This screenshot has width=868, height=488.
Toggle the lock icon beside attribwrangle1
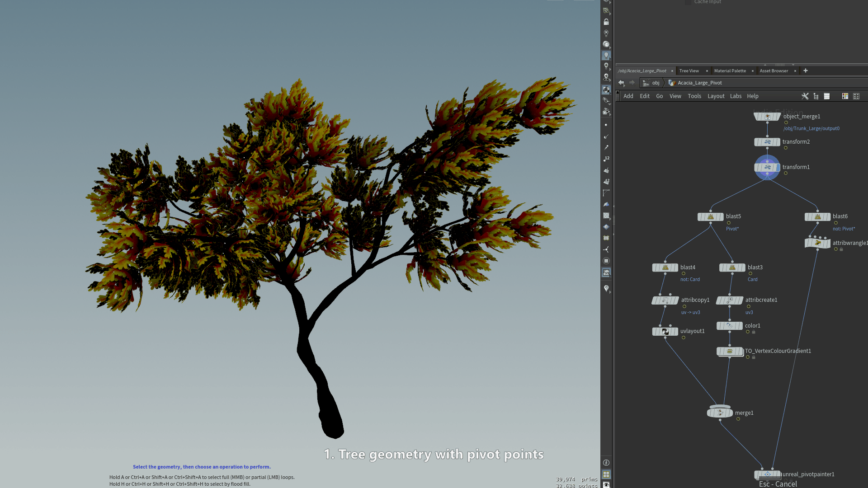841,249
